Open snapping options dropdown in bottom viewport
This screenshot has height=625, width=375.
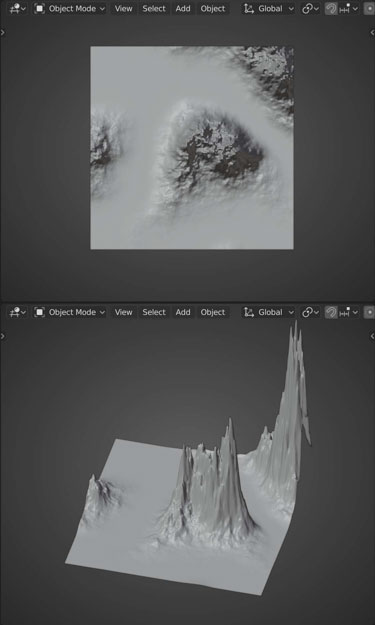[348, 312]
